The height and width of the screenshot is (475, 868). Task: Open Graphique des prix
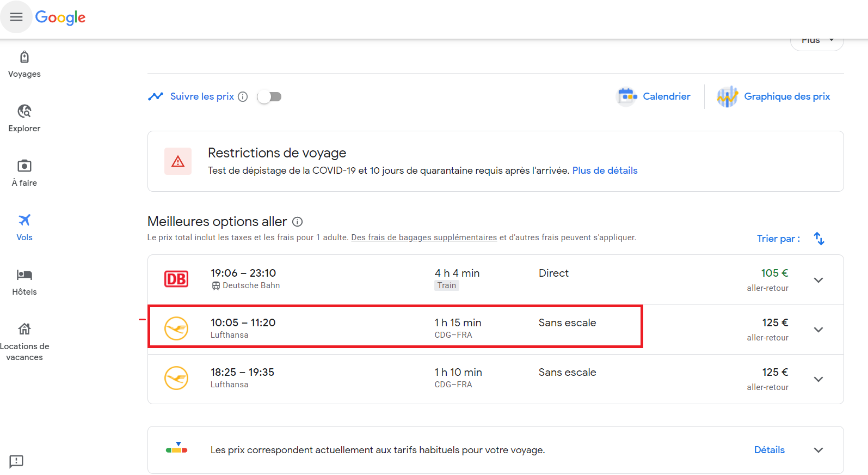pyautogui.click(x=773, y=96)
